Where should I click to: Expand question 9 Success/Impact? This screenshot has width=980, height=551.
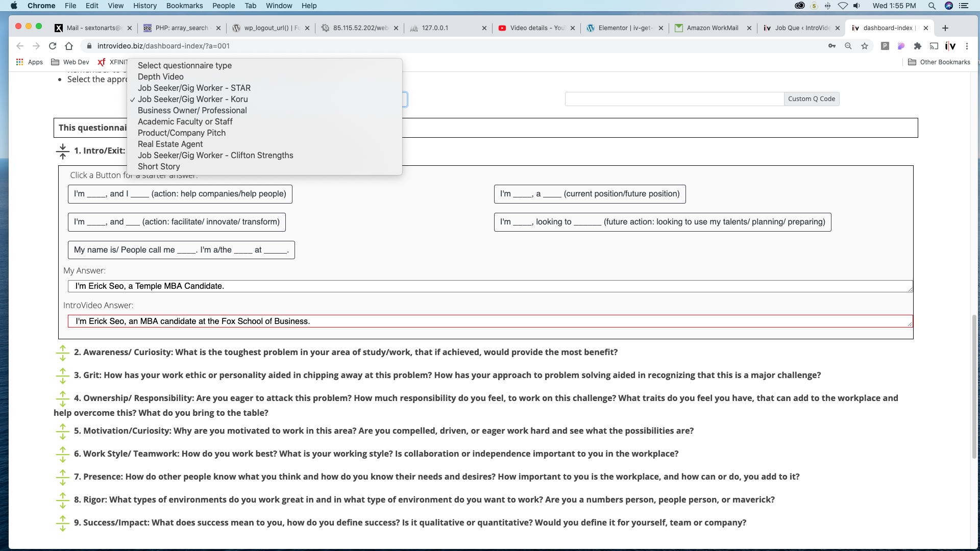point(62,523)
